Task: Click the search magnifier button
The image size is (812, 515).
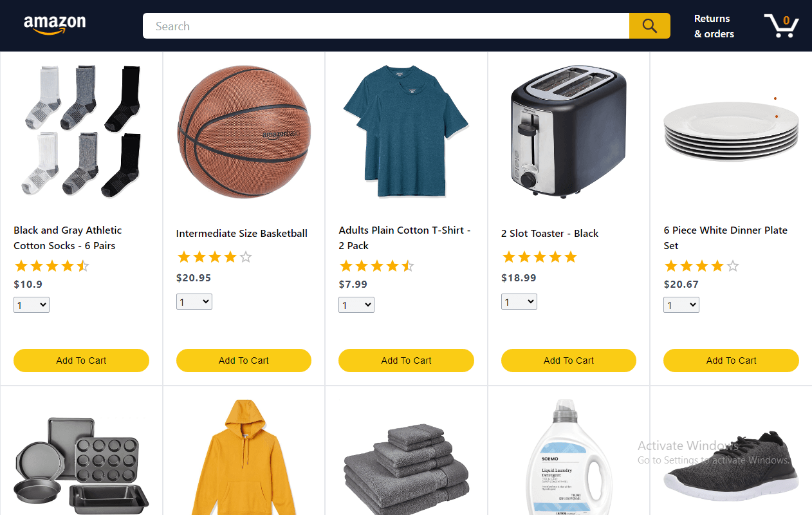Action: click(x=650, y=26)
